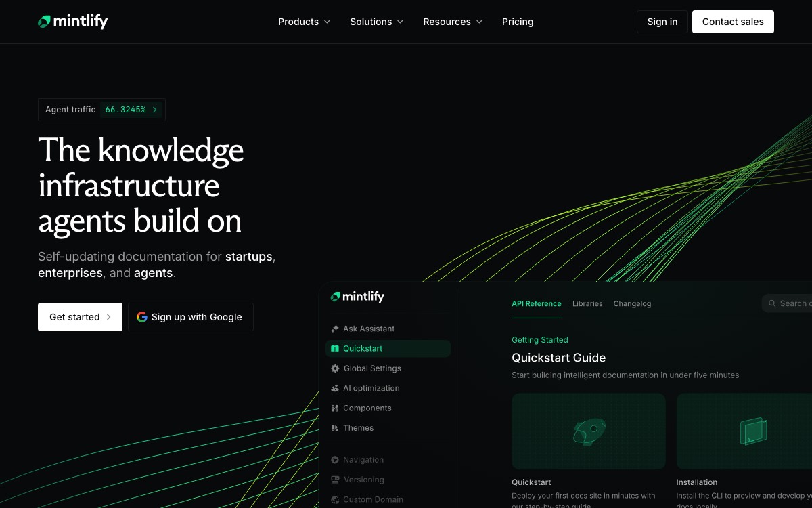Click the Custom Domain globe icon
The height and width of the screenshot is (508, 812).
[335, 499]
